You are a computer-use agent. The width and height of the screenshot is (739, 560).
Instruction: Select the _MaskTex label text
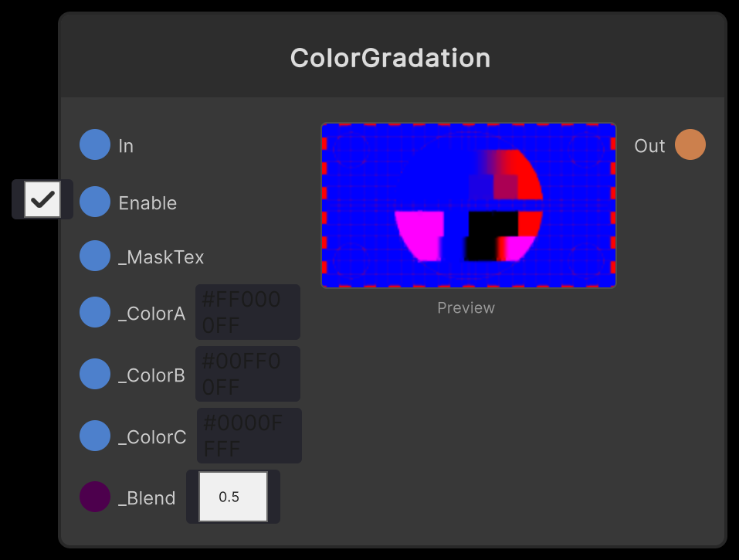pos(161,255)
